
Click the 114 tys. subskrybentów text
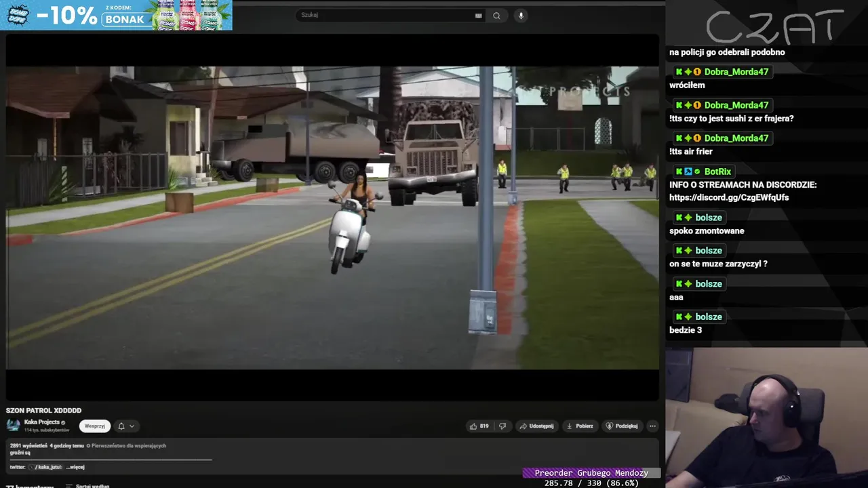click(47, 430)
